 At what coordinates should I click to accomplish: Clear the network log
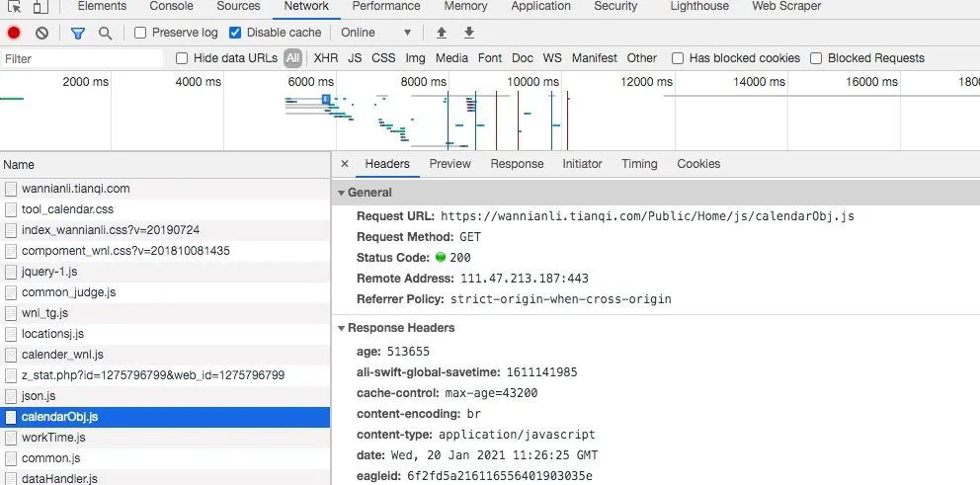pos(41,33)
